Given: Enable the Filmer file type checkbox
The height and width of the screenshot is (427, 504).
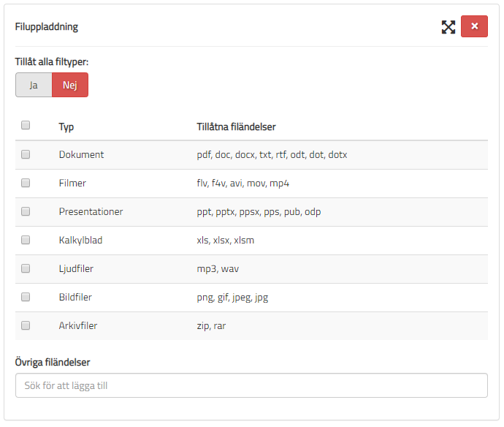Looking at the screenshot, I should point(26,183).
